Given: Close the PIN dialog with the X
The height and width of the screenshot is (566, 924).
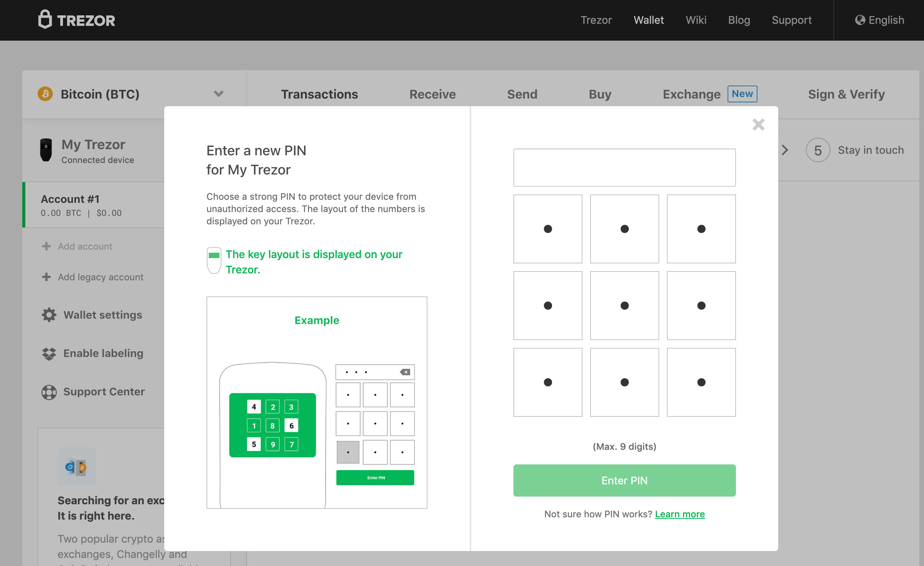Looking at the screenshot, I should click(758, 125).
